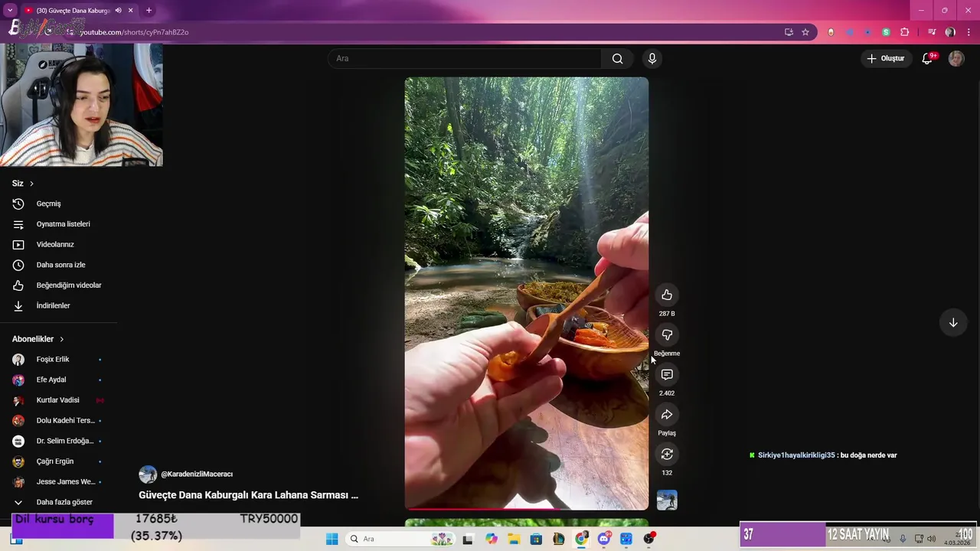Click the Oluştur create button
The image size is (980, 551).
(885, 58)
